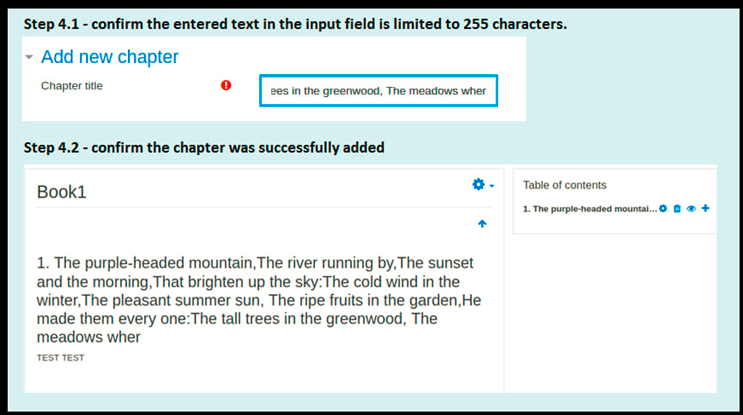Screen dimensions: 743x415
Task: Click the red required-field exclamation icon
Action: tap(226, 85)
